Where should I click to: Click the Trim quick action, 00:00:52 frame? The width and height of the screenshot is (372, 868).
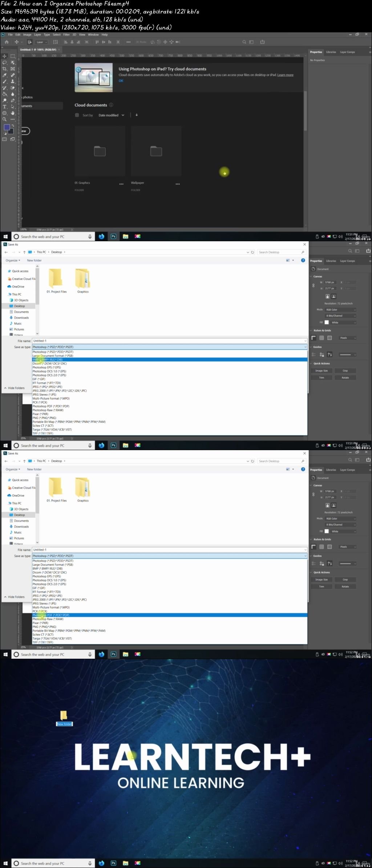[322, 378]
